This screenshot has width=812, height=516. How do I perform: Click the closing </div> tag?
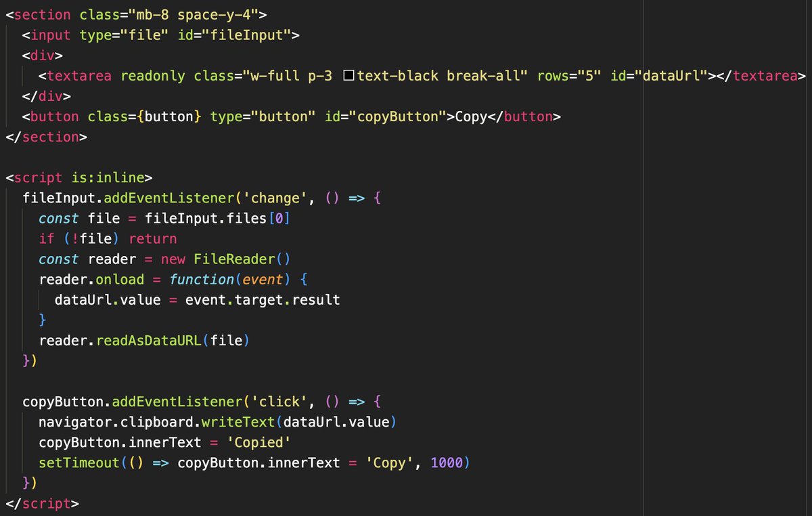(47, 96)
